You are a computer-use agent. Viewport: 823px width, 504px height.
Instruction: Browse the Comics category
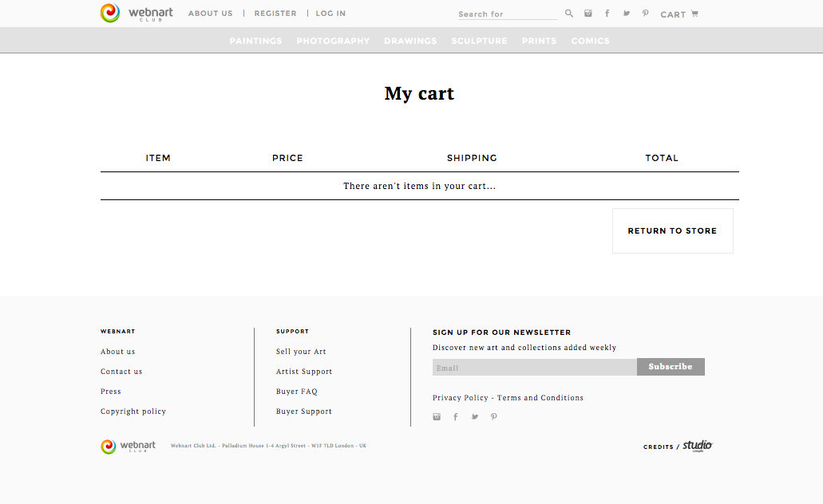tap(590, 41)
